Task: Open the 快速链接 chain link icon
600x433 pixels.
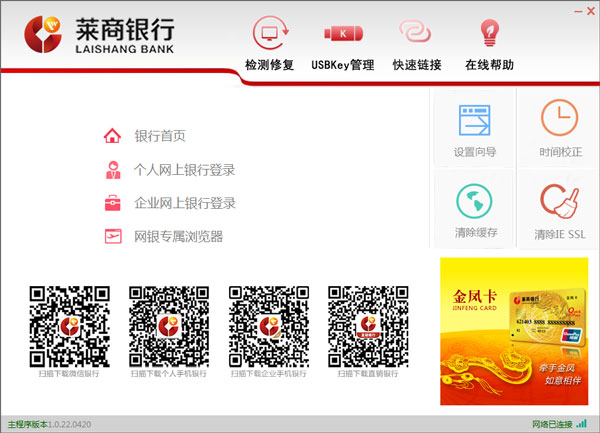Action: click(x=416, y=31)
